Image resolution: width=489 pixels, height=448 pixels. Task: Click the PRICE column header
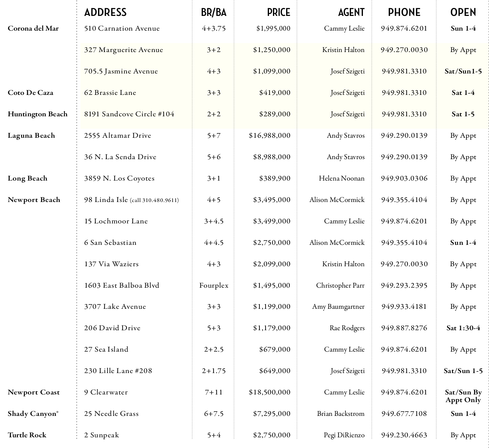pos(278,12)
